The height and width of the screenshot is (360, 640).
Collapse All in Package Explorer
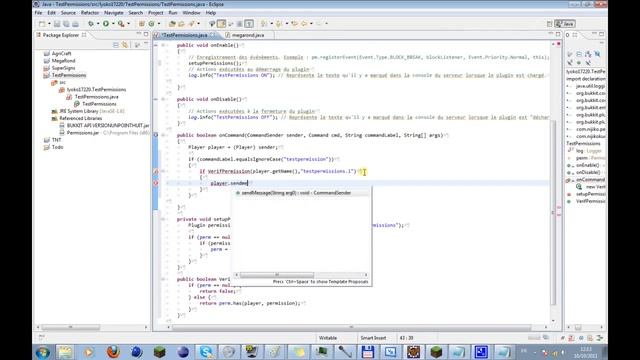(x=116, y=45)
